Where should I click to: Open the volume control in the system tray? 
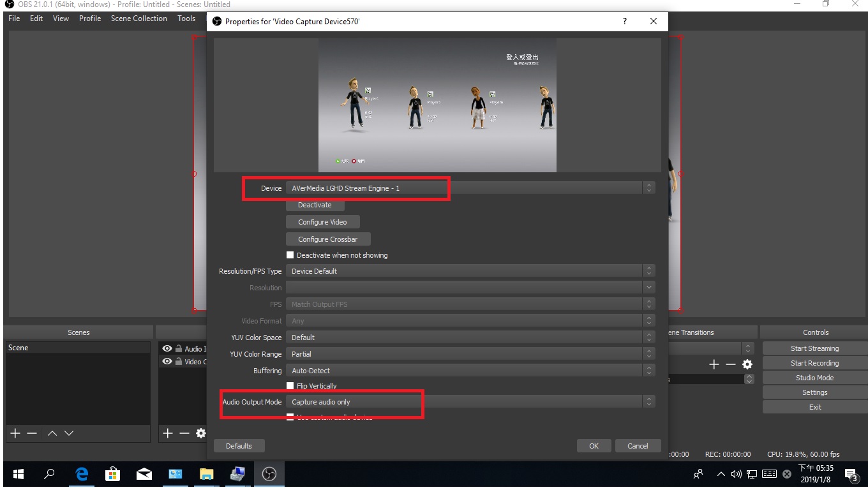[x=736, y=474]
